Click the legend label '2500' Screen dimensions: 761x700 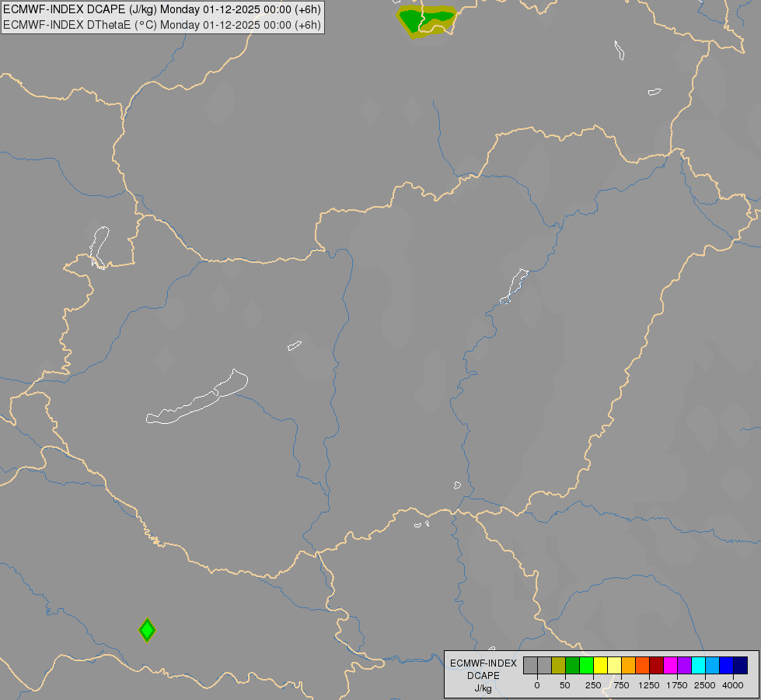(705, 685)
